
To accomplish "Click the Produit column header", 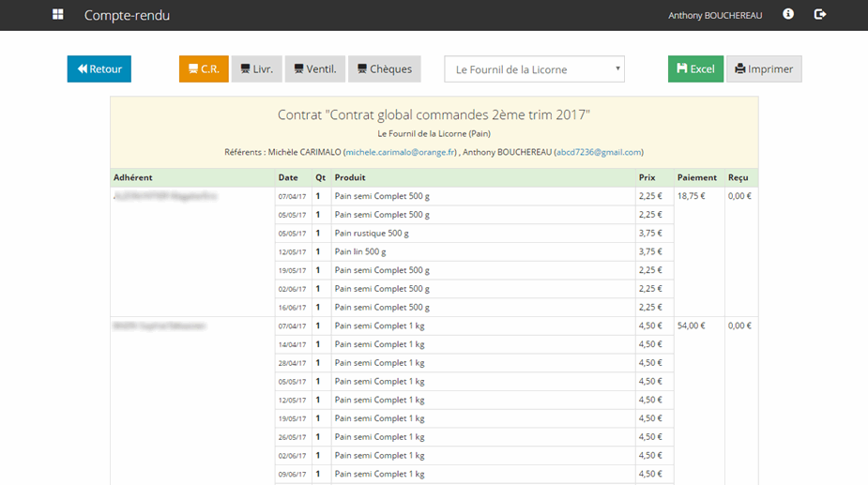I will point(350,177).
